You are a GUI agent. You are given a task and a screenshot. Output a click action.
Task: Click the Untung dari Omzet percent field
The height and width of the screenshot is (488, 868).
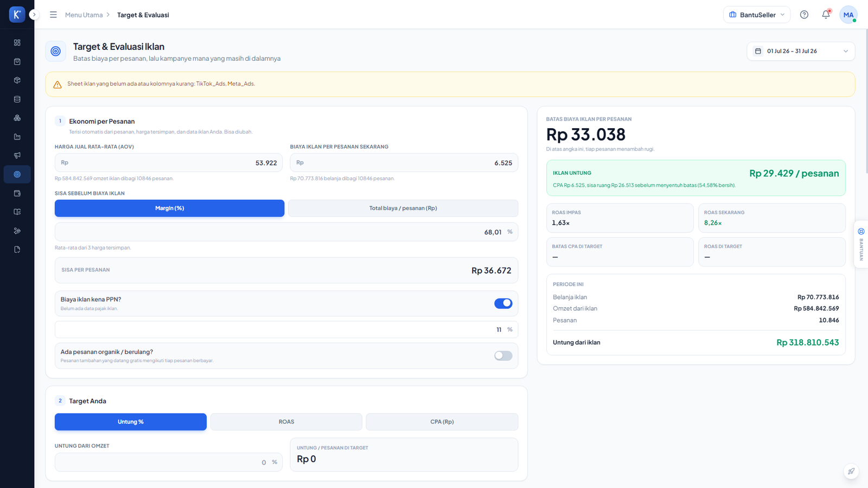pyautogui.click(x=169, y=462)
